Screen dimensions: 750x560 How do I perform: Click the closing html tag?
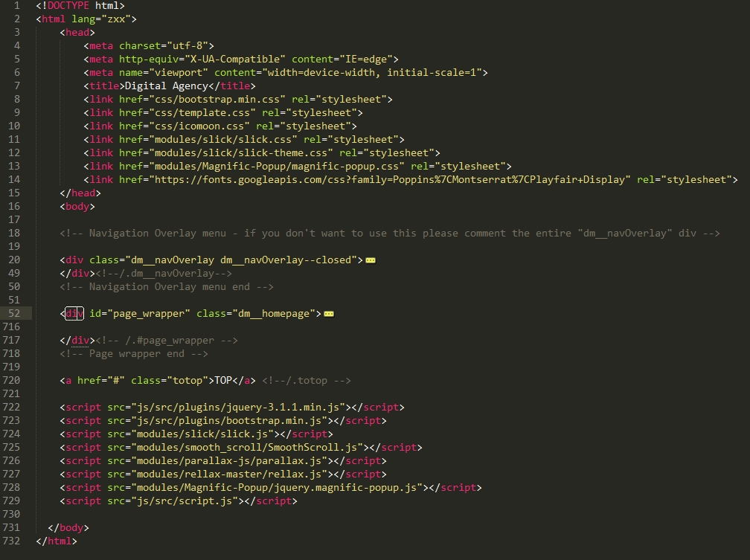[x=57, y=541]
